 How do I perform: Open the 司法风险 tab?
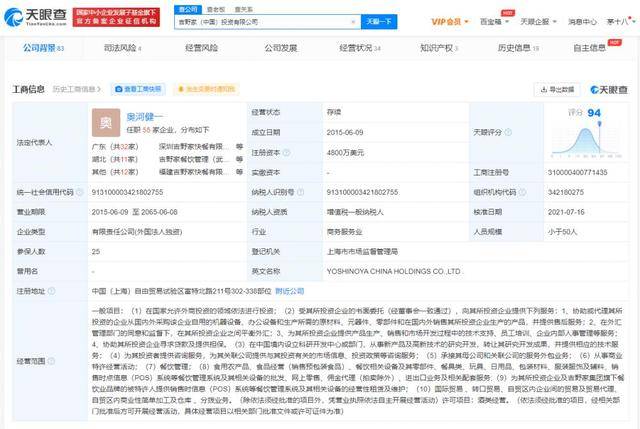point(122,48)
